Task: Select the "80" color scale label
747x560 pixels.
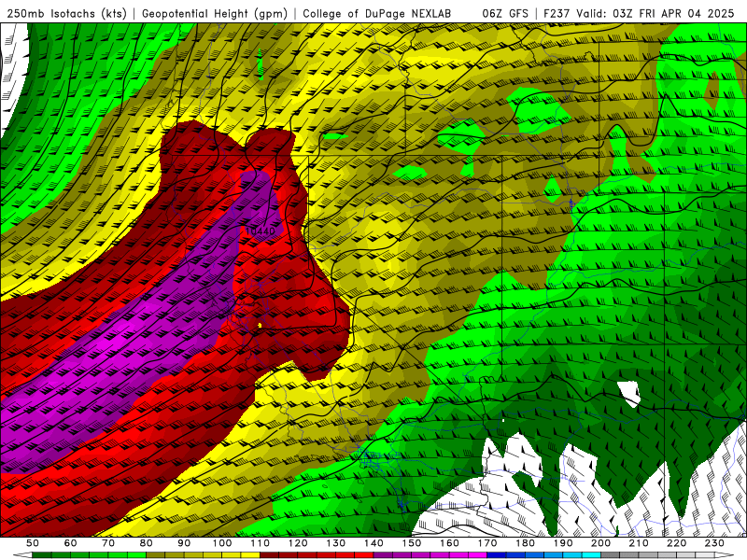Action: click(147, 543)
